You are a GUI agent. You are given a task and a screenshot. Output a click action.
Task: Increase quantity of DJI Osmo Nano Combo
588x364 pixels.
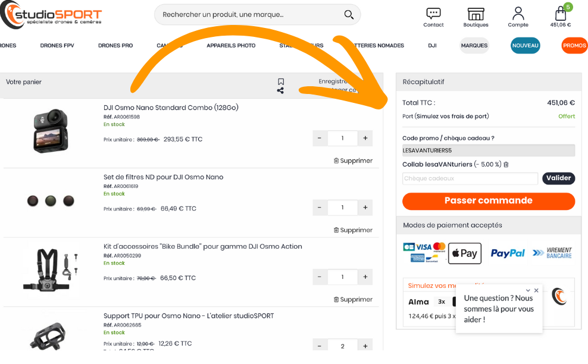point(365,138)
